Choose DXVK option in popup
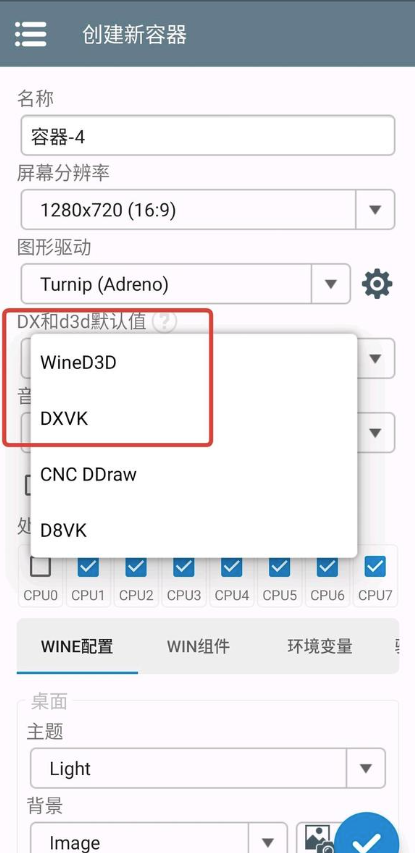 pyautogui.click(x=194, y=418)
